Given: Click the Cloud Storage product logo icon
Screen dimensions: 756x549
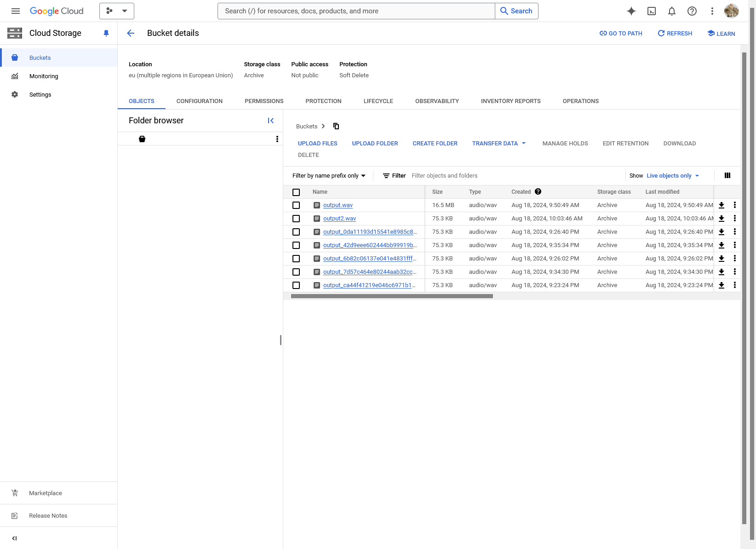Looking at the screenshot, I should pos(15,33).
